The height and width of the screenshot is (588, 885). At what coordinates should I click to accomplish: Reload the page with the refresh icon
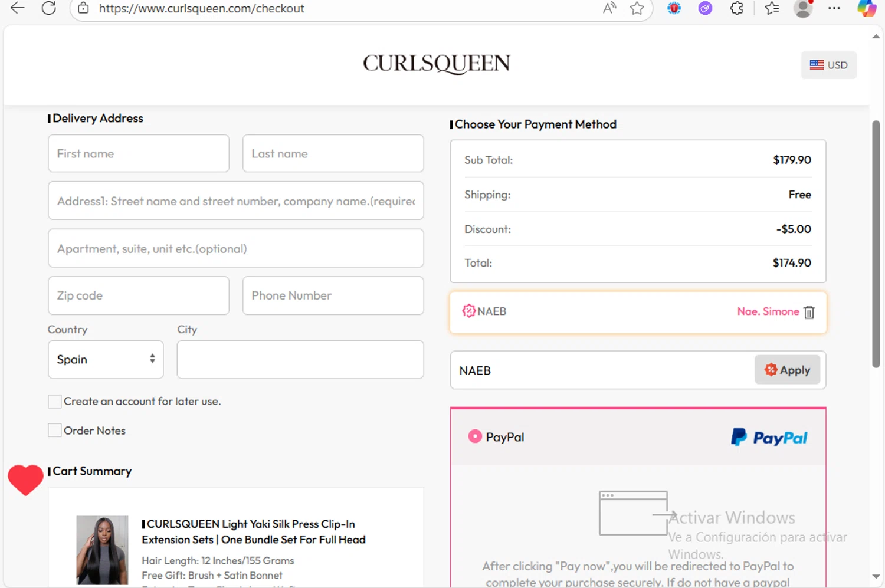click(49, 8)
